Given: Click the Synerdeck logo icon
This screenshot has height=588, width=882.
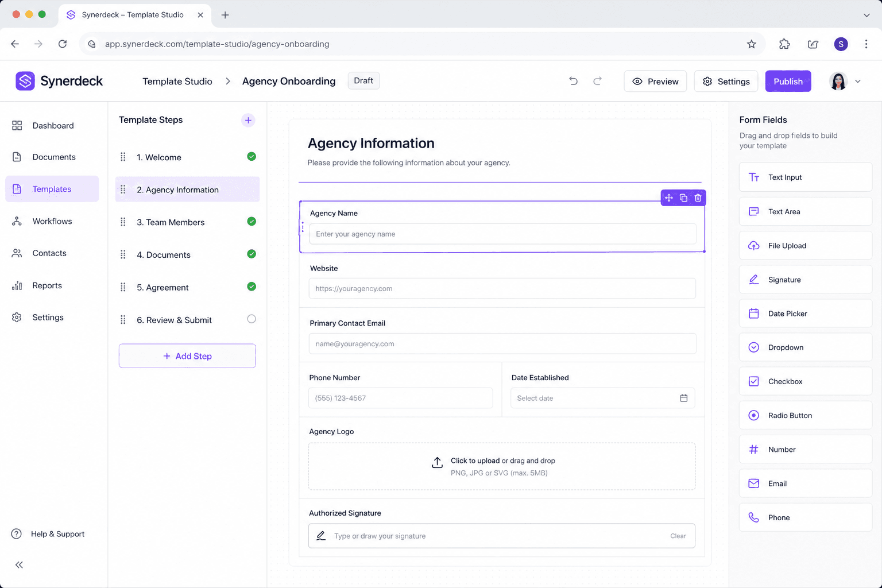Looking at the screenshot, I should 25,81.
